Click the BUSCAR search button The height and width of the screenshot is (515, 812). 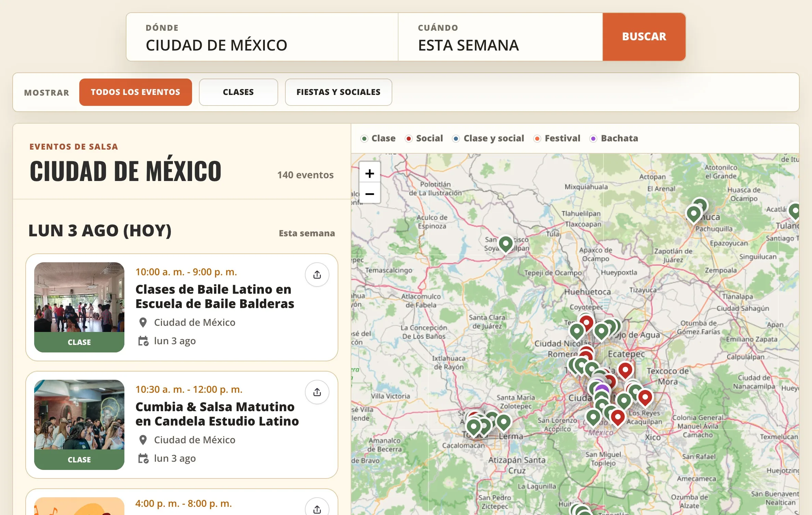(644, 37)
